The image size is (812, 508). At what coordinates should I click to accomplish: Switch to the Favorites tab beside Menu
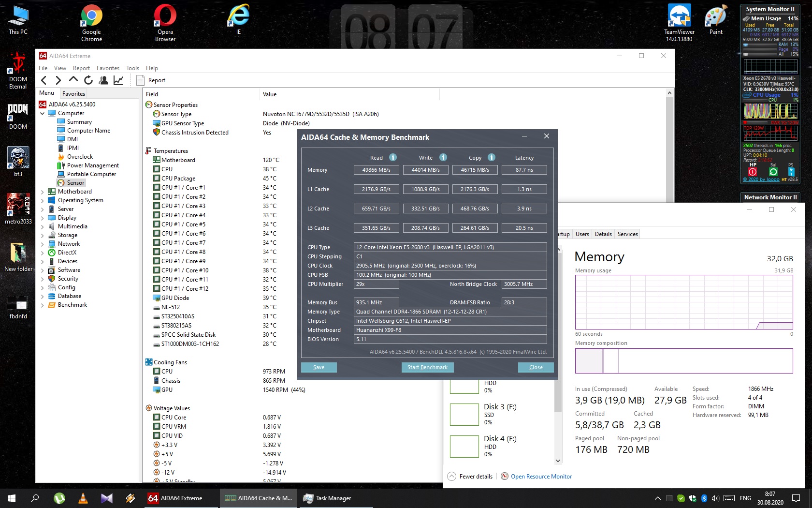click(73, 93)
